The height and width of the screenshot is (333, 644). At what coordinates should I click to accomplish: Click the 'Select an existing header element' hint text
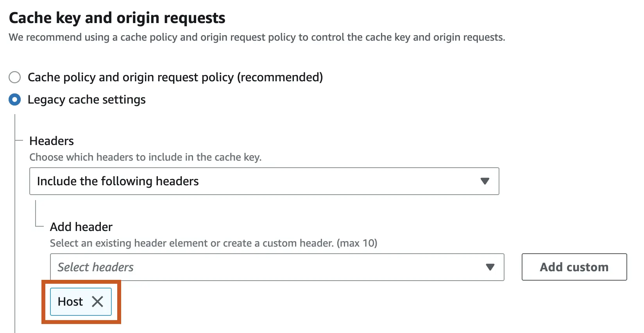[213, 243]
